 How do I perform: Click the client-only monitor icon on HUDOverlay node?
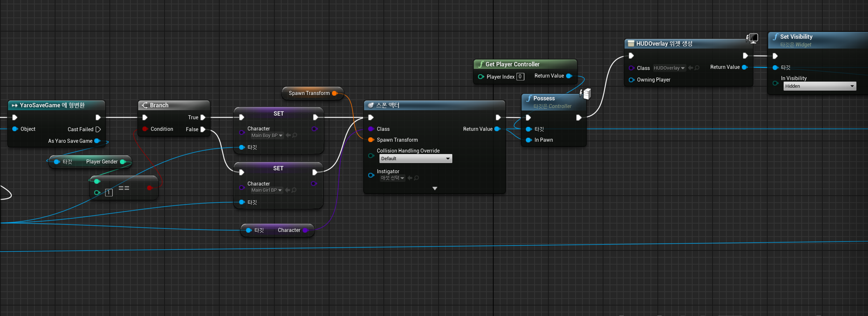(753, 38)
